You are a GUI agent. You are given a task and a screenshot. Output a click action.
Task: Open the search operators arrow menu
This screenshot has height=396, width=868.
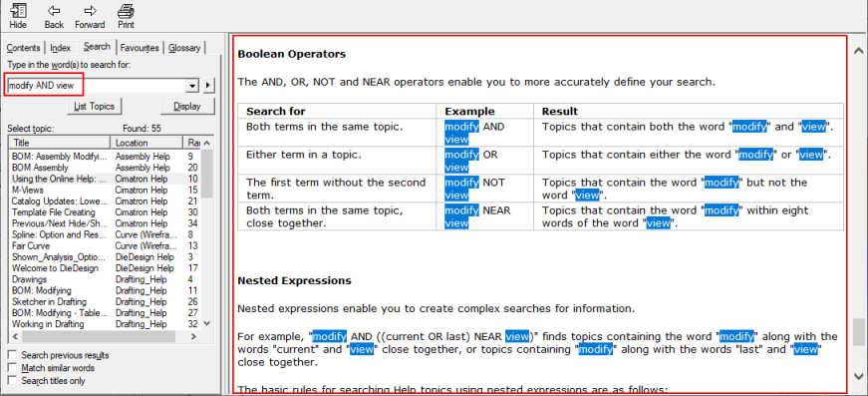[208, 86]
